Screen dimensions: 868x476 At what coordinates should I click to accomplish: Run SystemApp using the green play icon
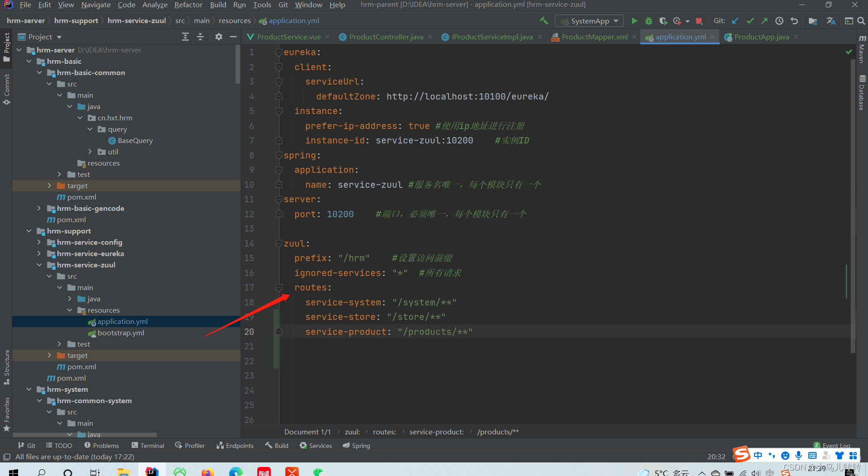click(634, 21)
